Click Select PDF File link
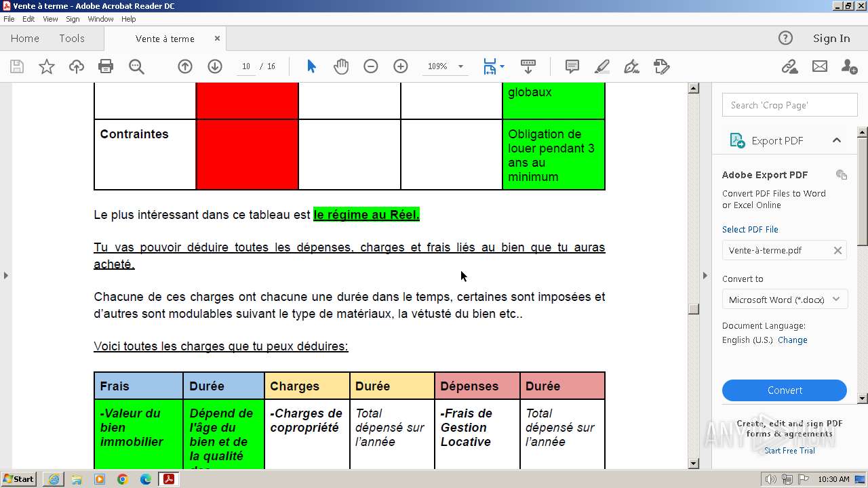Viewport: 868px width, 488px height. pos(750,229)
